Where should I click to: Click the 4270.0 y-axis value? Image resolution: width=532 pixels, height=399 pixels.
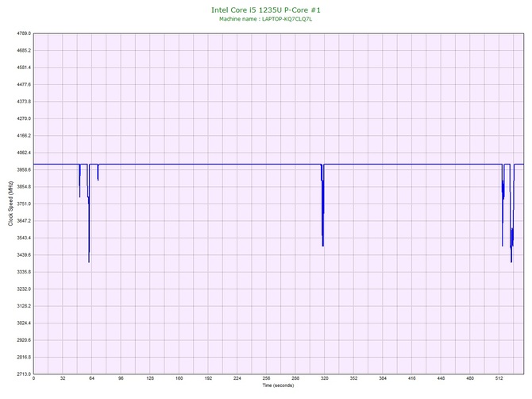[24, 119]
